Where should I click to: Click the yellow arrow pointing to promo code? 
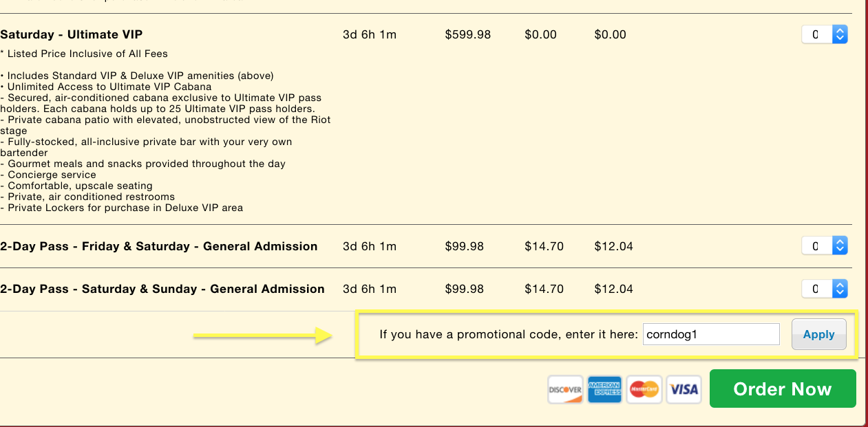pos(263,336)
